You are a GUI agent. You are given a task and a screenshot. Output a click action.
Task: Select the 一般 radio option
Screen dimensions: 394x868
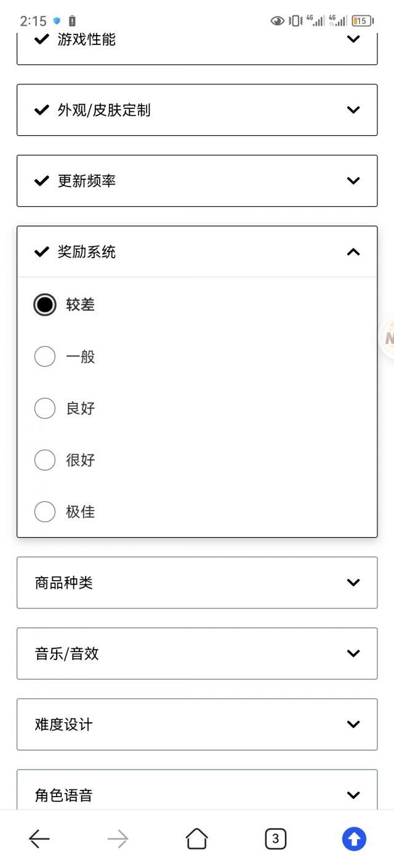point(45,356)
